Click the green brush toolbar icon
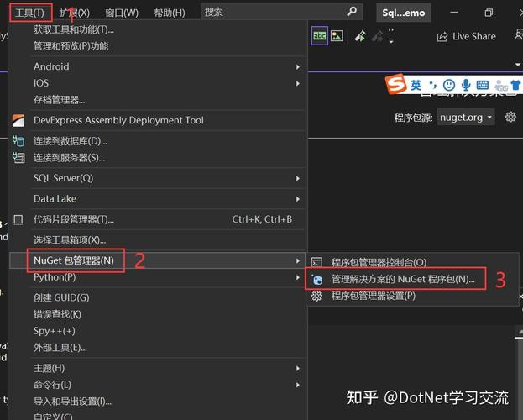Screen dimensions: 523x420 click(360, 36)
